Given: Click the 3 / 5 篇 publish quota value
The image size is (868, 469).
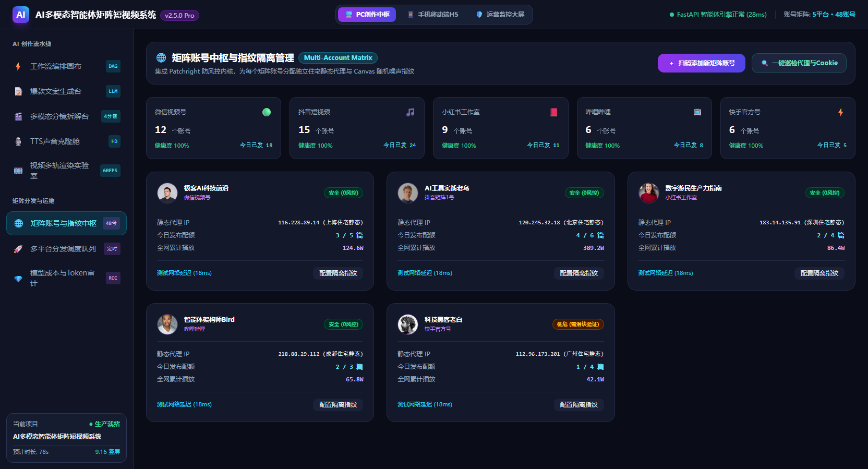Looking at the screenshot, I should coord(349,235).
